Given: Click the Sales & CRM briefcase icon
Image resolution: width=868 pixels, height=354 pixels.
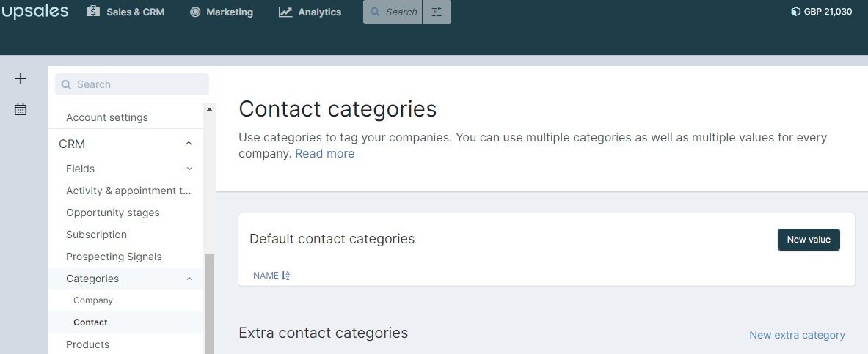Looking at the screenshot, I should pyautogui.click(x=93, y=12).
